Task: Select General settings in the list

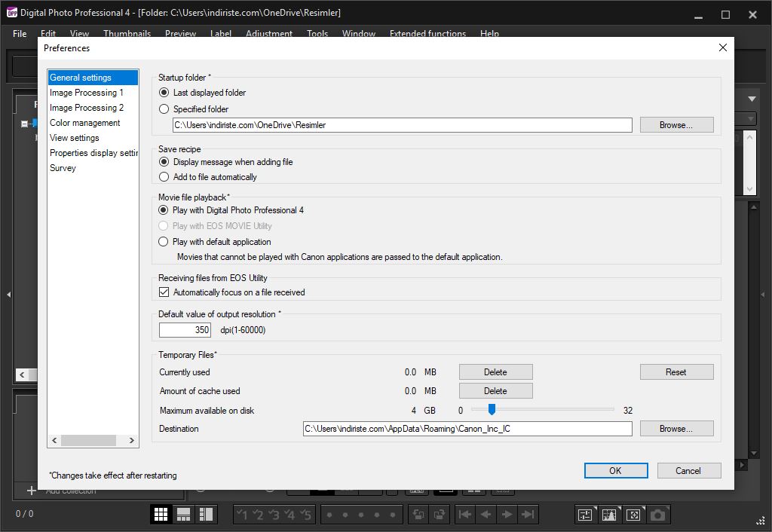Action: coord(93,78)
